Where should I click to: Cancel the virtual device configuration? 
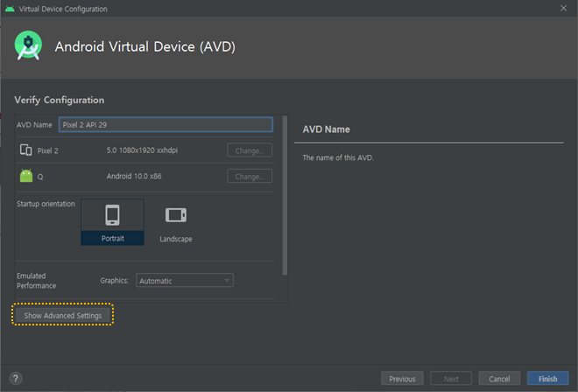pyautogui.click(x=499, y=378)
